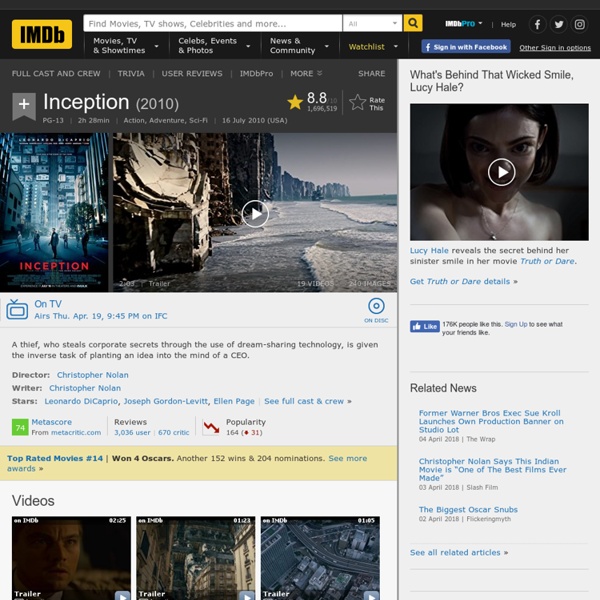The height and width of the screenshot is (600, 600).
Task: Open metacritic.com link
Action: pos(76,432)
